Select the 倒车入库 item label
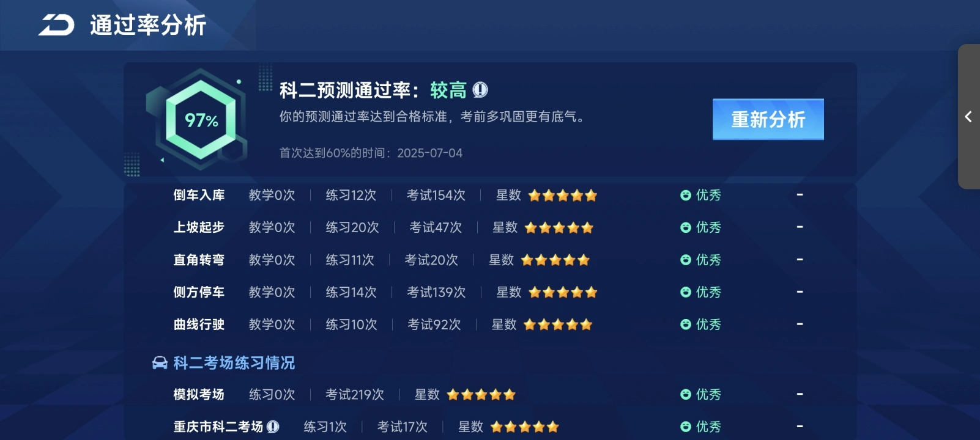This screenshot has height=440, width=980. (199, 196)
